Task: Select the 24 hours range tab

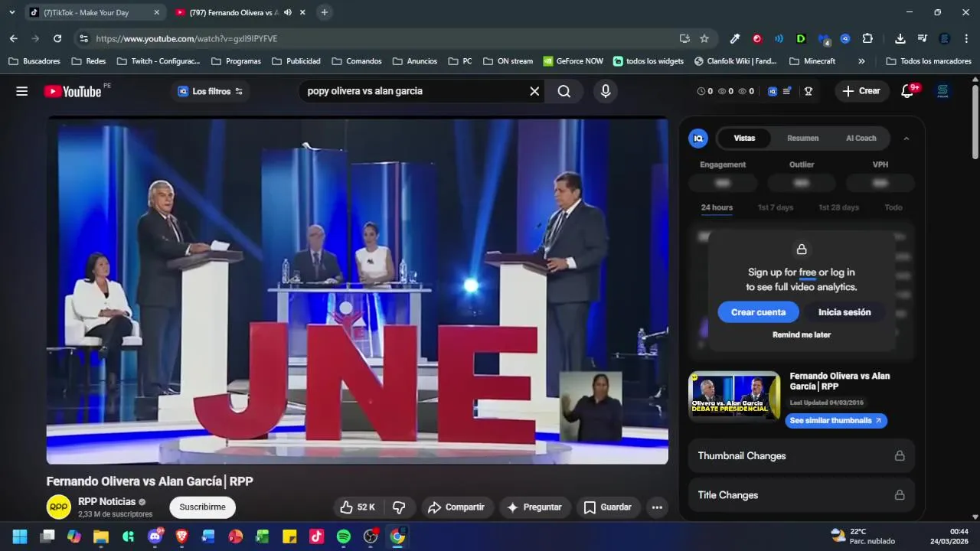Action: pyautogui.click(x=717, y=207)
